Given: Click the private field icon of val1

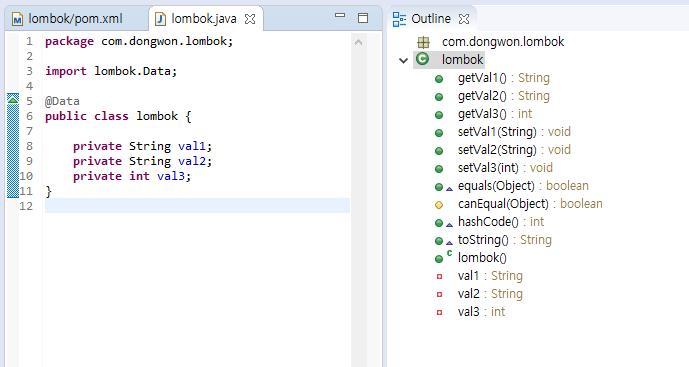Looking at the screenshot, I should point(439,277).
